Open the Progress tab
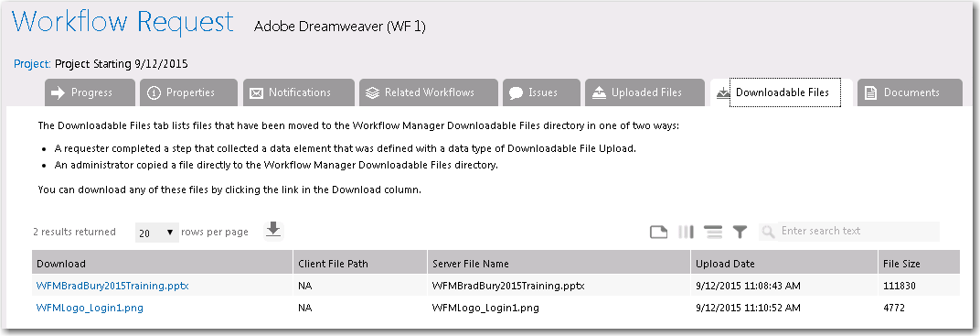Viewport: 980px width, 336px height. (x=90, y=92)
